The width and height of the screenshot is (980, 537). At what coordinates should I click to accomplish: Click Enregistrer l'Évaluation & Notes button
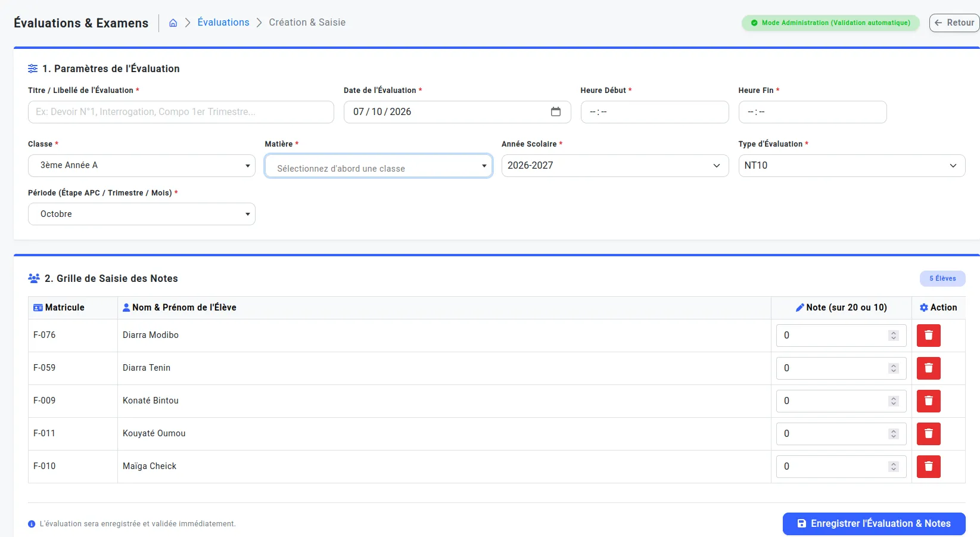(x=874, y=524)
